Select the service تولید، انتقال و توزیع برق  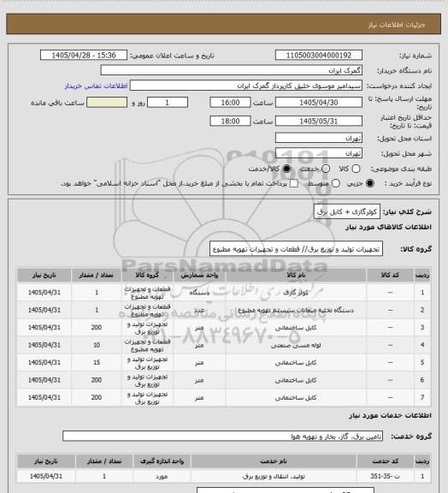pos(274,477)
